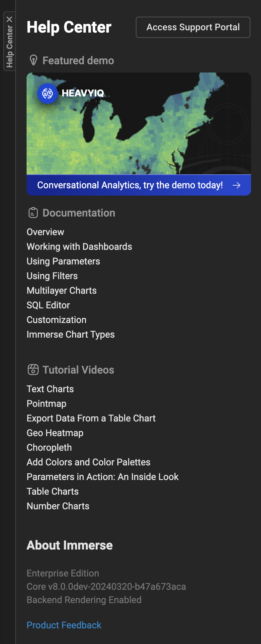Click the Help Center vertical tab
261x644 pixels.
9,47
